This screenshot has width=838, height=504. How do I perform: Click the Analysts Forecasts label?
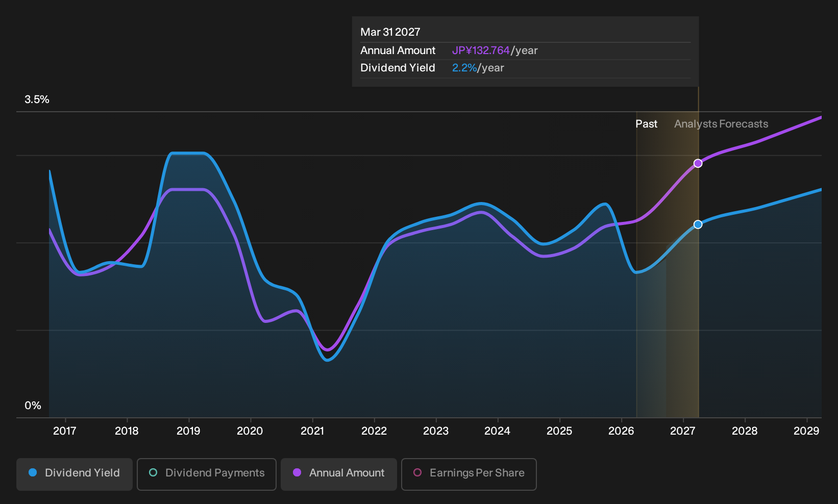(x=721, y=124)
